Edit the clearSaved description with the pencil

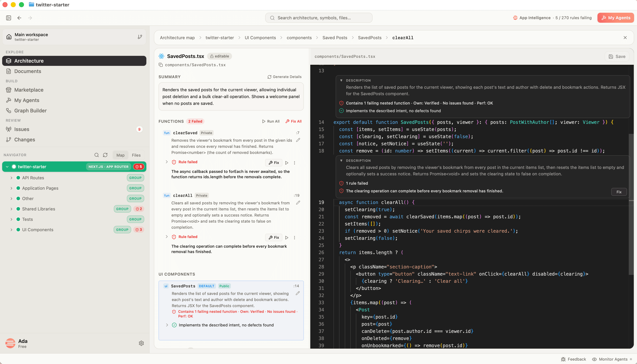click(x=298, y=140)
